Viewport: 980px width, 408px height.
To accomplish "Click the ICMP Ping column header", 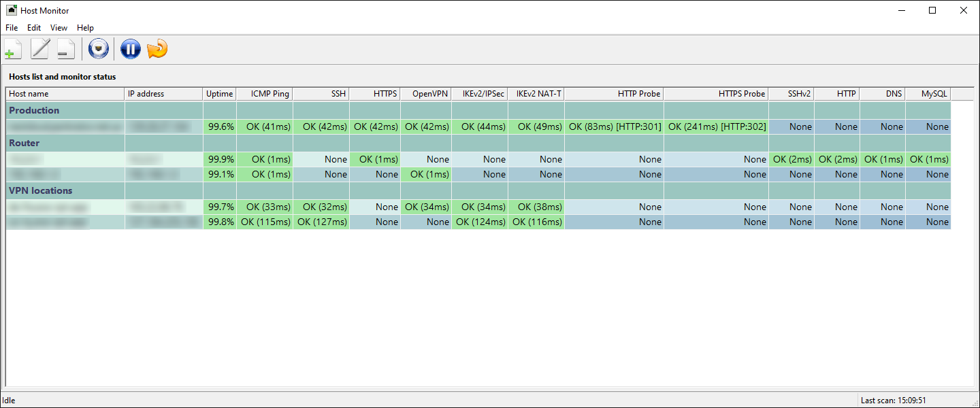I will coord(265,94).
